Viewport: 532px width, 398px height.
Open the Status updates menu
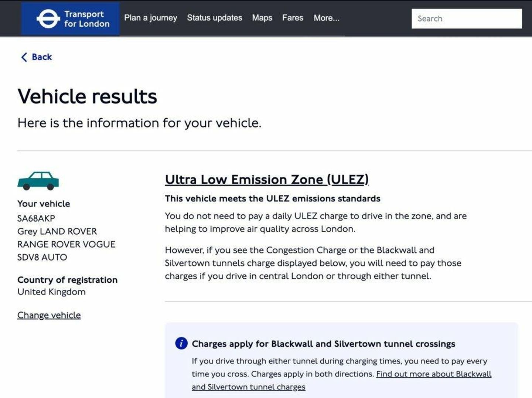214,18
